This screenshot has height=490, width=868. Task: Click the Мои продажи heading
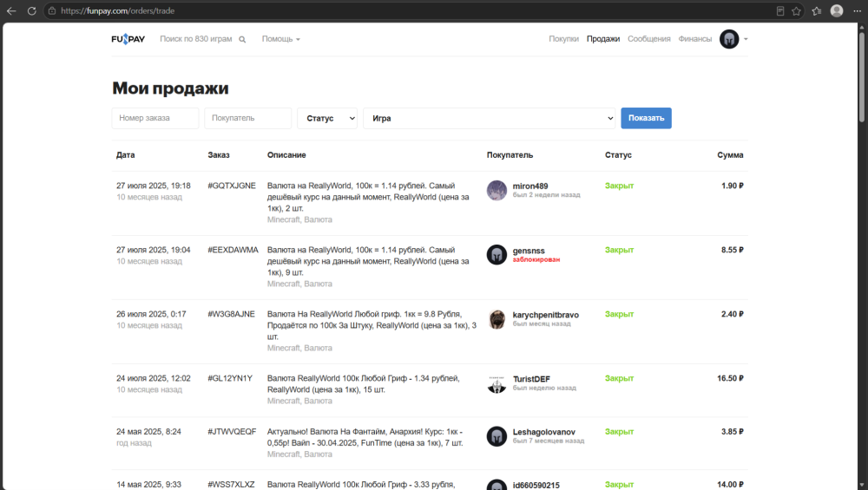click(x=170, y=88)
